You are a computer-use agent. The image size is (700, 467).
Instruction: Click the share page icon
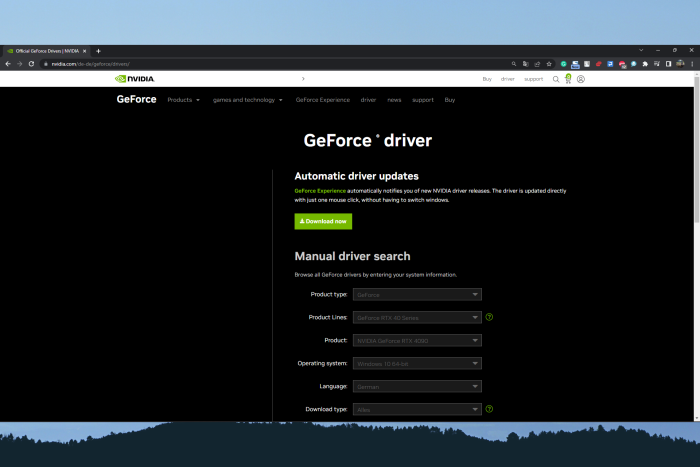[x=537, y=64]
